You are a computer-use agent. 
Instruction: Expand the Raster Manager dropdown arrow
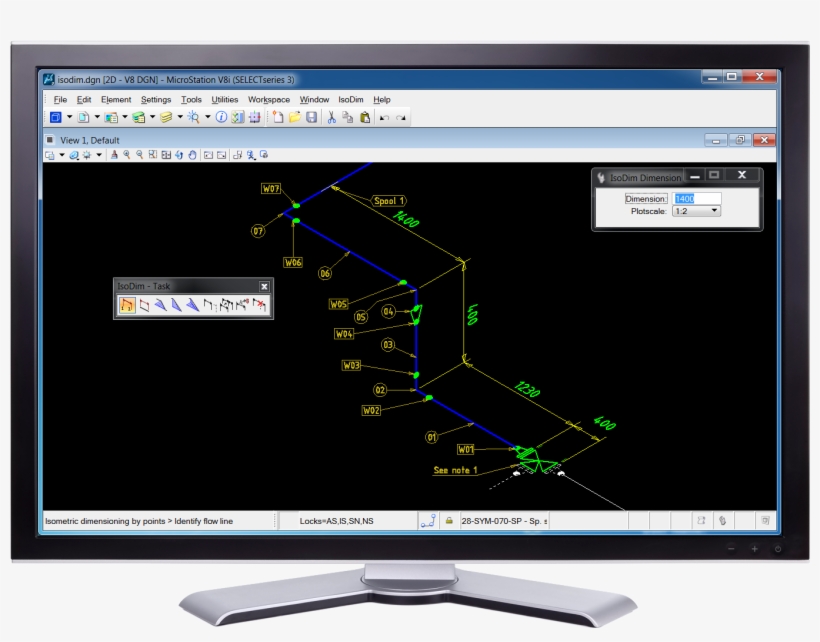tap(124, 117)
